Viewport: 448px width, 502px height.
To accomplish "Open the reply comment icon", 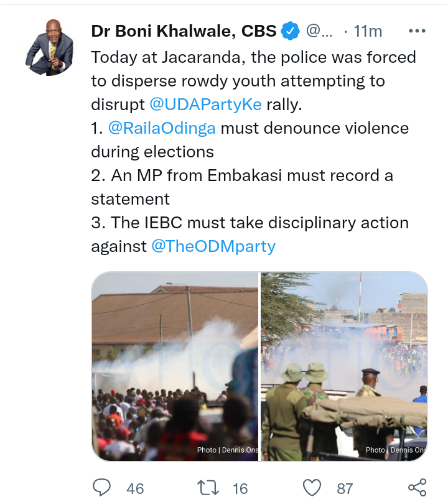I will (101, 488).
